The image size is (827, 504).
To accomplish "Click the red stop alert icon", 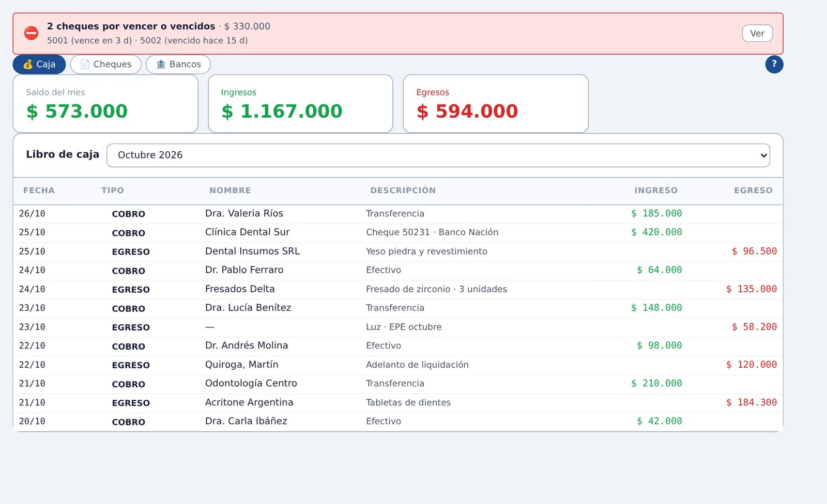I will [32, 34].
